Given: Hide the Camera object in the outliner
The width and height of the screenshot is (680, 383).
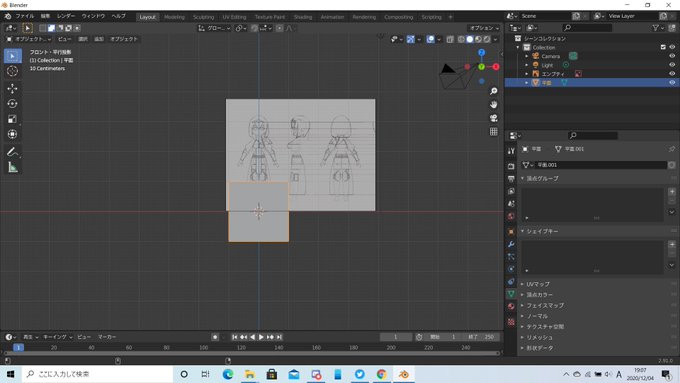Looking at the screenshot, I should pos(672,56).
